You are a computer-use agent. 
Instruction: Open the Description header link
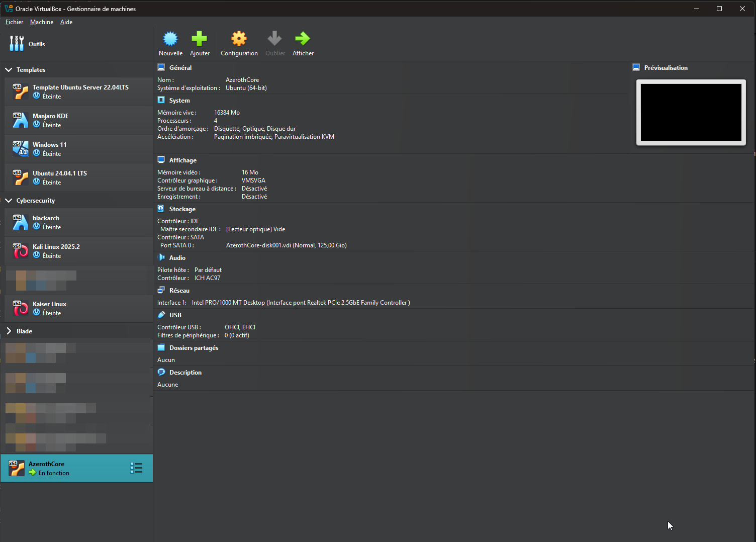[185, 373]
